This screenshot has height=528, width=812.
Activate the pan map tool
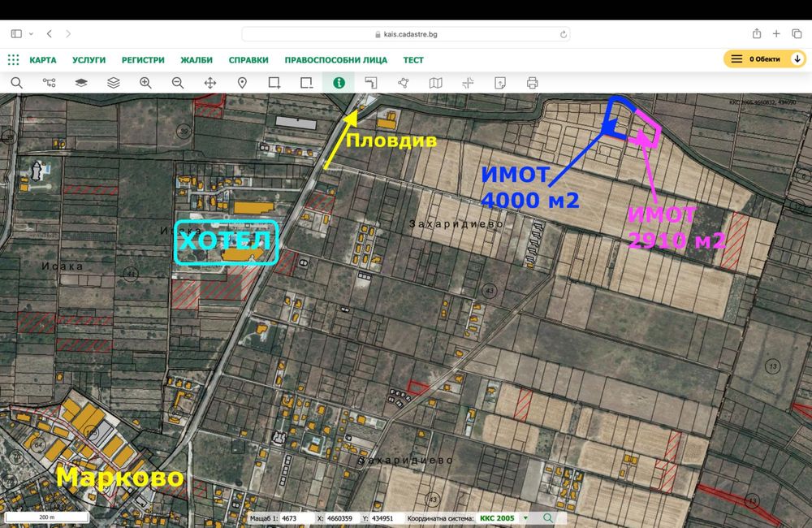pos(209,83)
